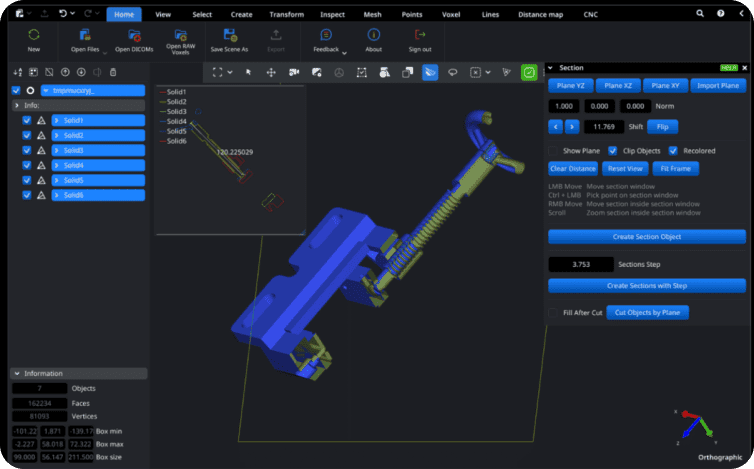Click the Open DICOMs icon
The image size is (754, 469).
[134, 35]
